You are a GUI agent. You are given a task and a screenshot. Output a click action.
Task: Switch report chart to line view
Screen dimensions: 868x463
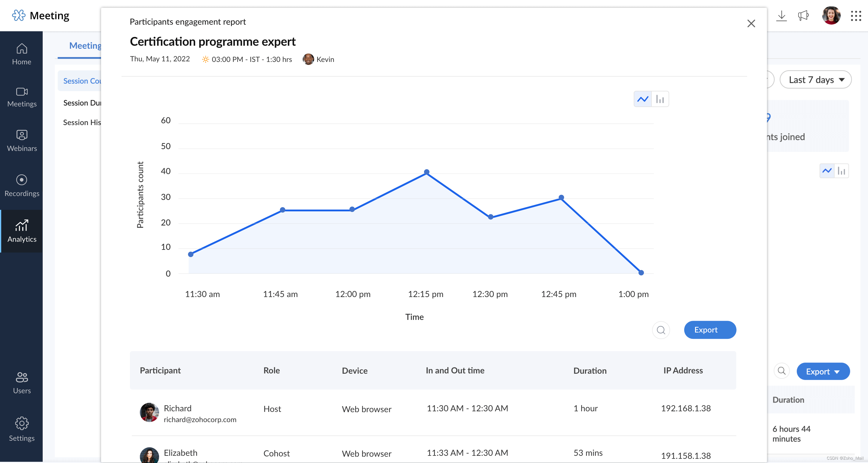click(x=642, y=99)
